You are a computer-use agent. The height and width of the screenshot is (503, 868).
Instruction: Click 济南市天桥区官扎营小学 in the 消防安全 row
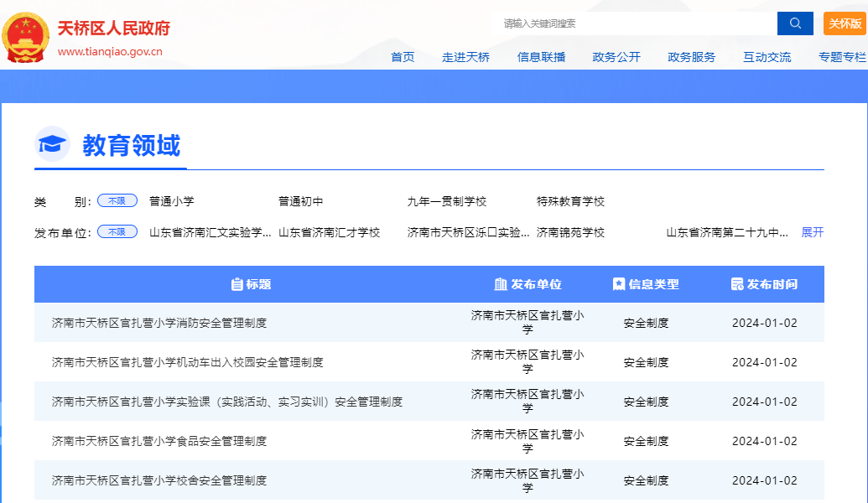(x=528, y=323)
